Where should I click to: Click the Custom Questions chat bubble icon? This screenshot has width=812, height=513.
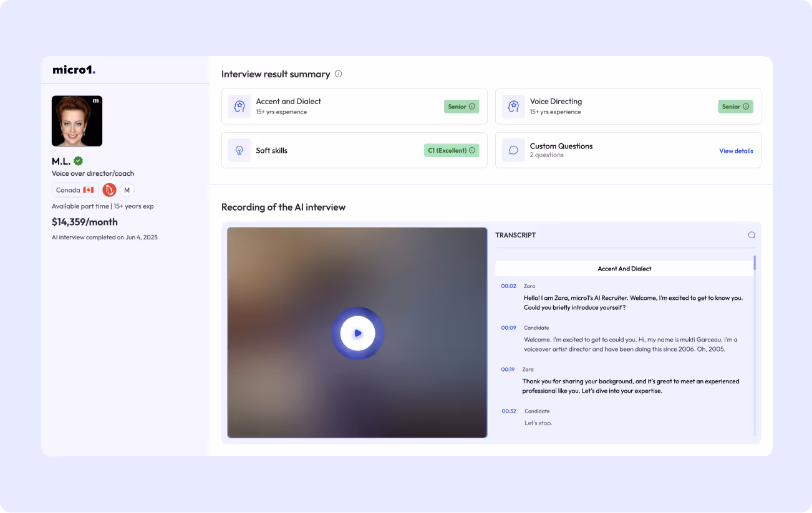[x=513, y=150]
